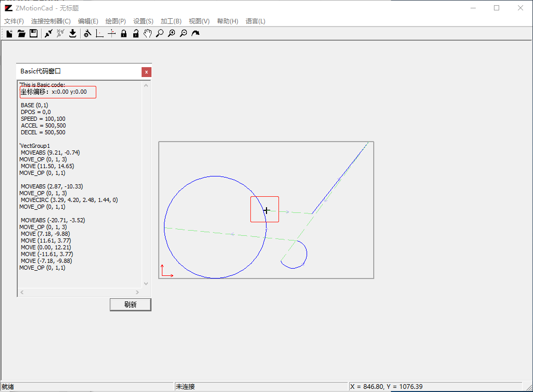
Task: Click the MOVECIRC (3.29, 4.20, 2.48, 1.44, 0) line
Action: point(69,200)
